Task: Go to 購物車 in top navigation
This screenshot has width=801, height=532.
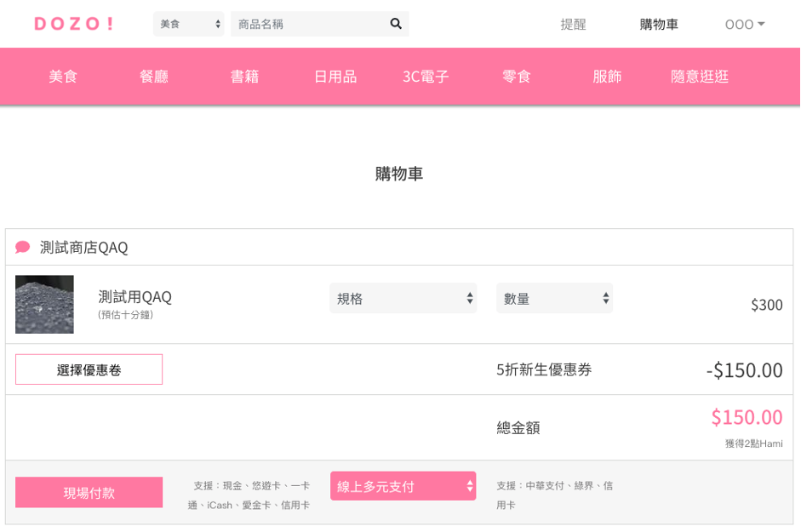Action: (x=659, y=25)
